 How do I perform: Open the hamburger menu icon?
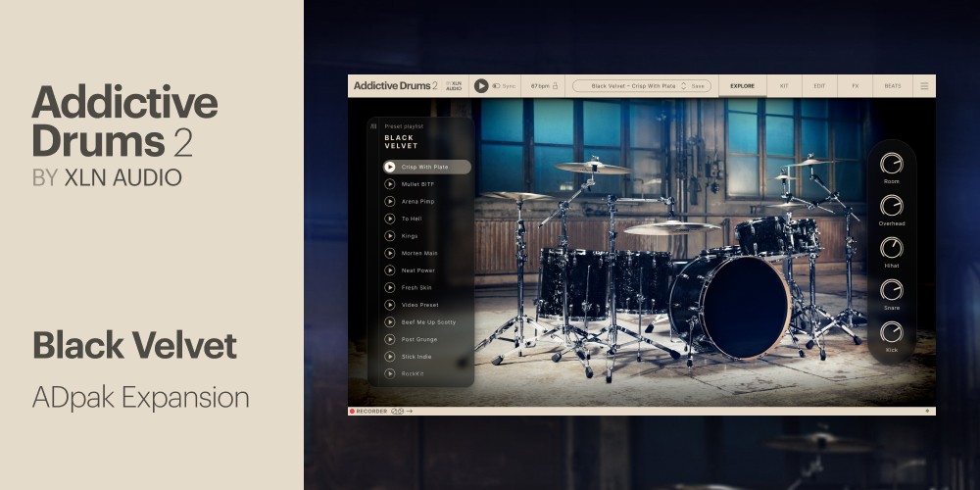pyautogui.click(x=923, y=86)
